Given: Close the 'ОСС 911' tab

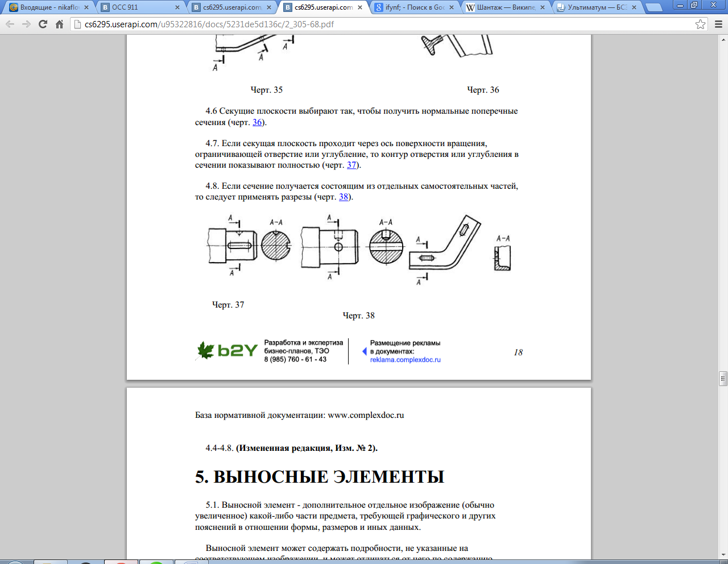Looking at the screenshot, I should coord(177,7).
